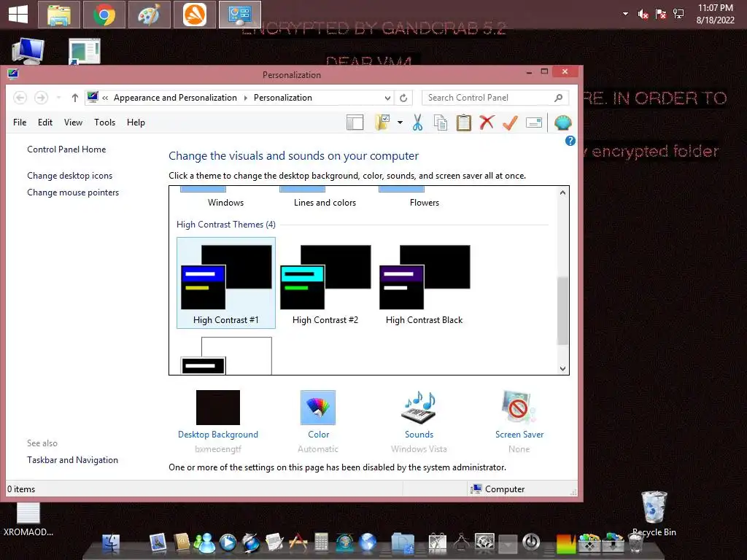Image resolution: width=747 pixels, height=560 pixels.
Task: Open the Windows Start button
Action: 18,14
